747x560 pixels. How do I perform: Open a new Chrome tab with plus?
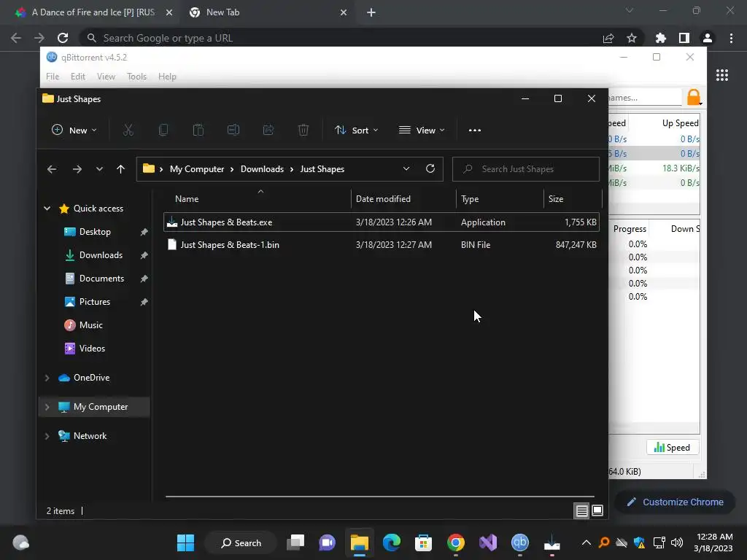(371, 12)
